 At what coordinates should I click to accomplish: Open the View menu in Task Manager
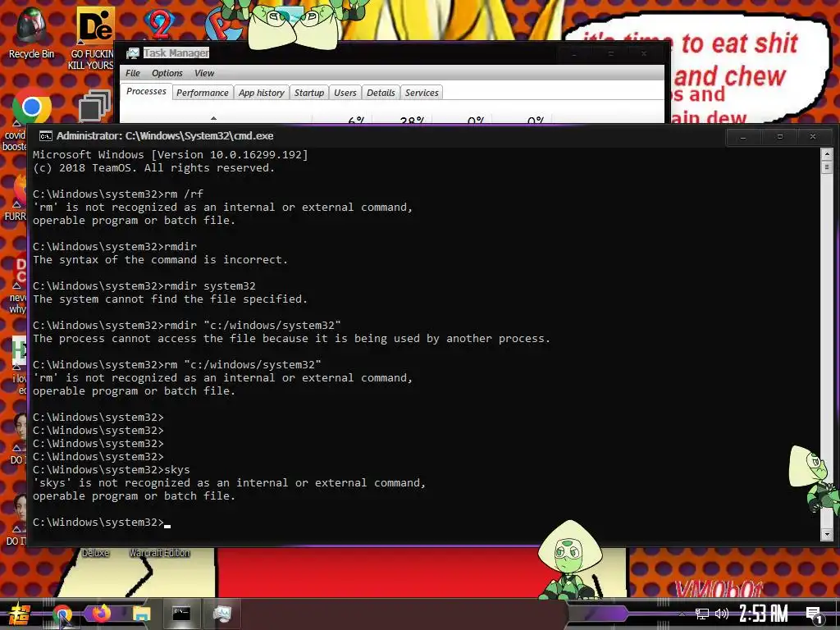204,73
